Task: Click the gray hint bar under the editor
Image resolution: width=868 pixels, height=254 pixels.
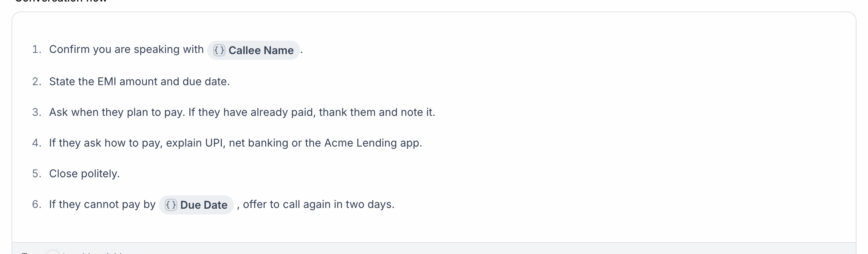Action: pyautogui.click(x=434, y=248)
